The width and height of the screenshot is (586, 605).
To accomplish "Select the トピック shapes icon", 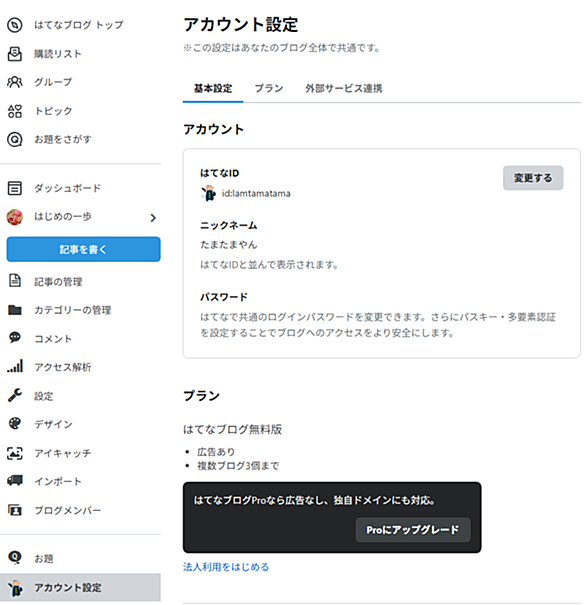I will pos(15,111).
